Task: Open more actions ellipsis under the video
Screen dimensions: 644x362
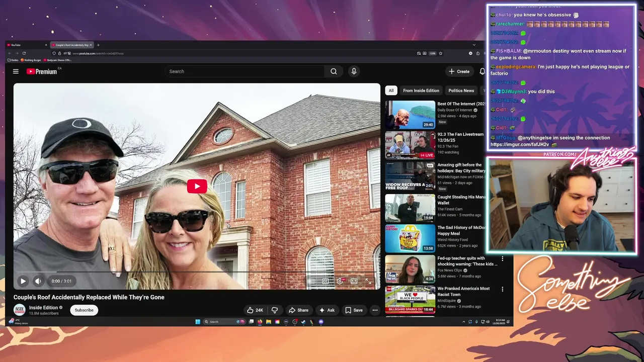Action: pyautogui.click(x=375, y=310)
